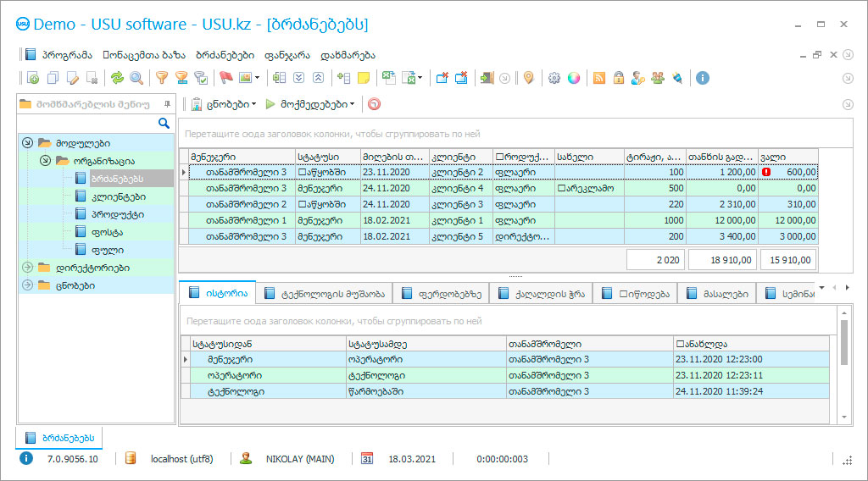This screenshot has height=481, width=868.
Task: Collapse the მოდულები tree node
Action: 27,142
